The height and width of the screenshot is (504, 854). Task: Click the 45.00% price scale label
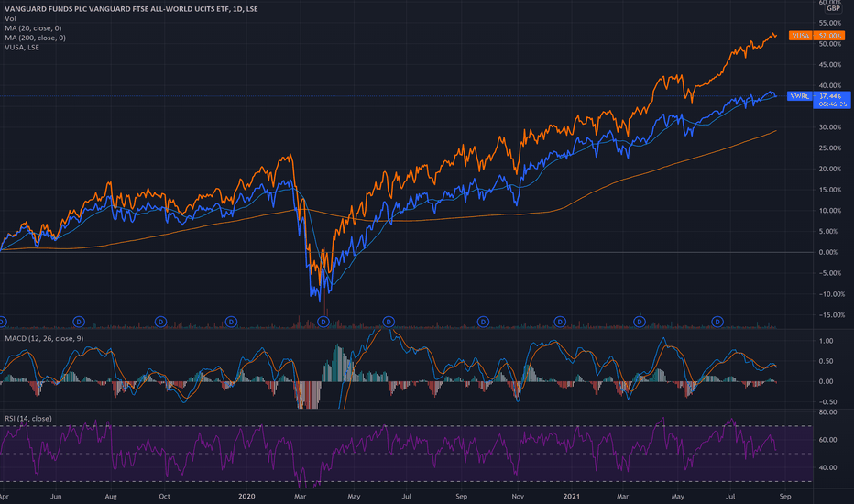830,65
